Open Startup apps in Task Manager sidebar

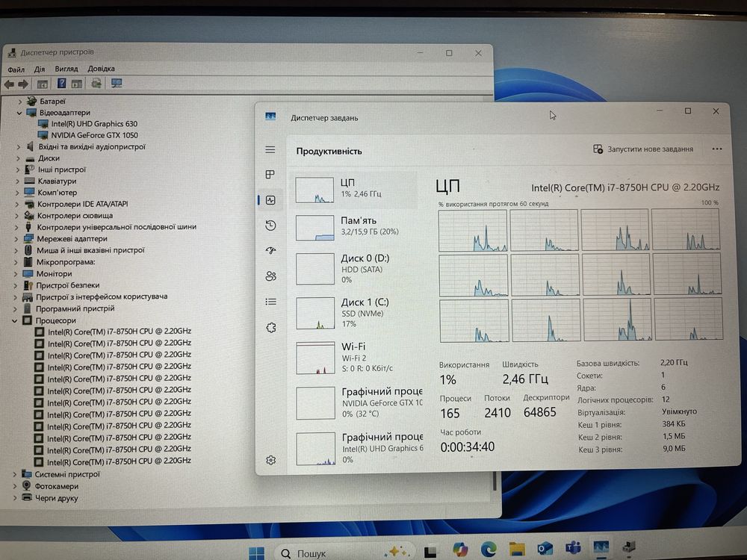click(x=270, y=250)
